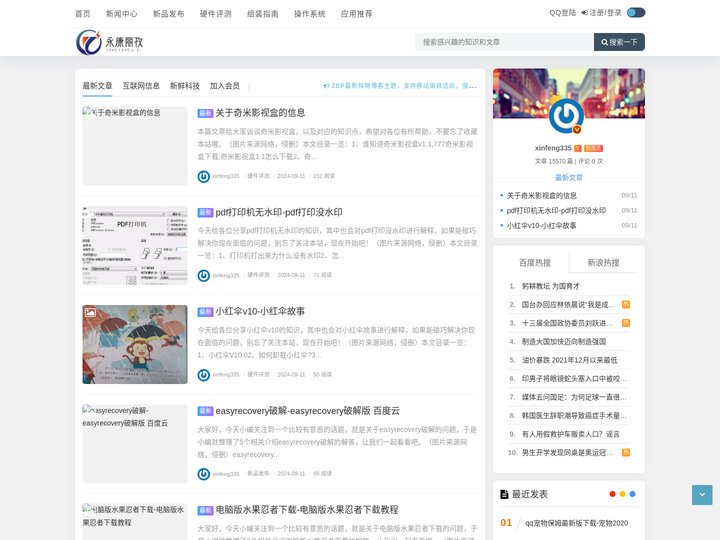The image size is (720, 540).
Task: Focus the article search input field
Action: pyautogui.click(x=504, y=42)
